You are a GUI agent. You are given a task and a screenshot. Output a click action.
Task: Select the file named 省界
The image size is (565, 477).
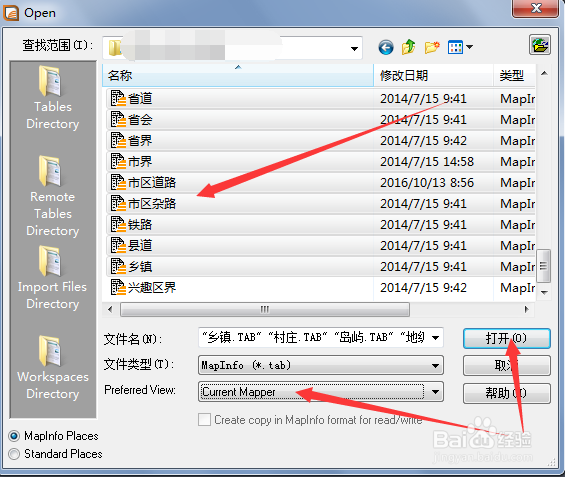pyautogui.click(x=140, y=140)
